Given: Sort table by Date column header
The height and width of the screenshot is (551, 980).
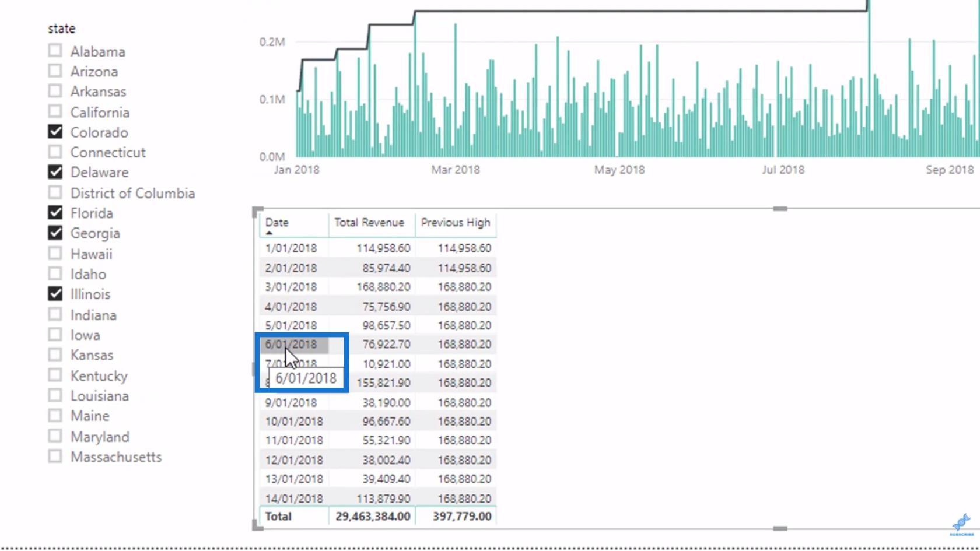Looking at the screenshot, I should point(277,223).
